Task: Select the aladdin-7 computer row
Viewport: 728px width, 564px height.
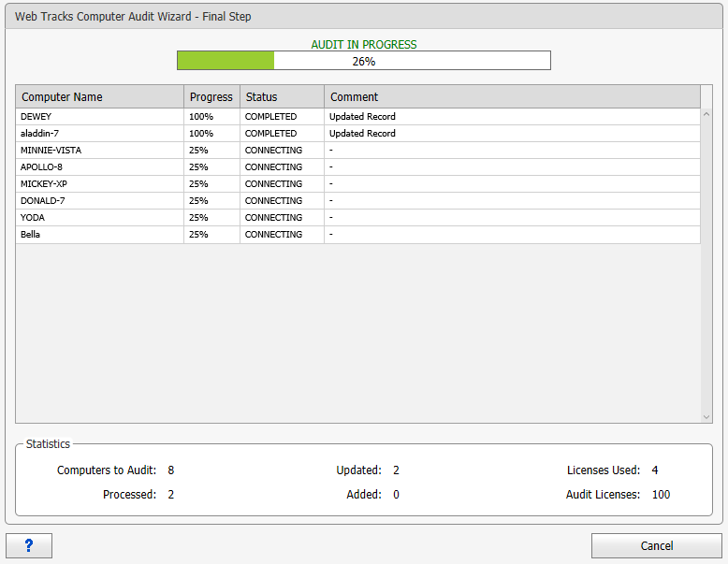Action: tap(358, 133)
